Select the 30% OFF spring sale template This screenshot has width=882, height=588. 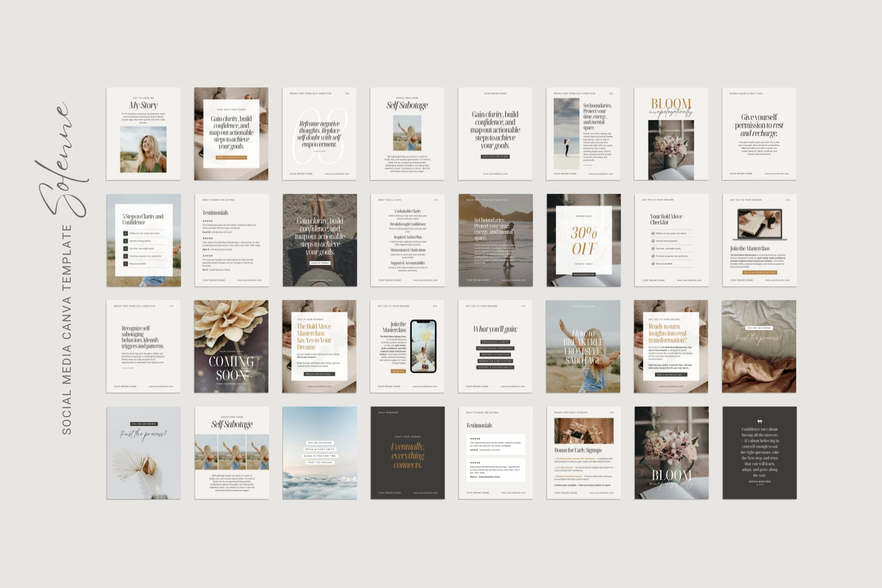[584, 240]
